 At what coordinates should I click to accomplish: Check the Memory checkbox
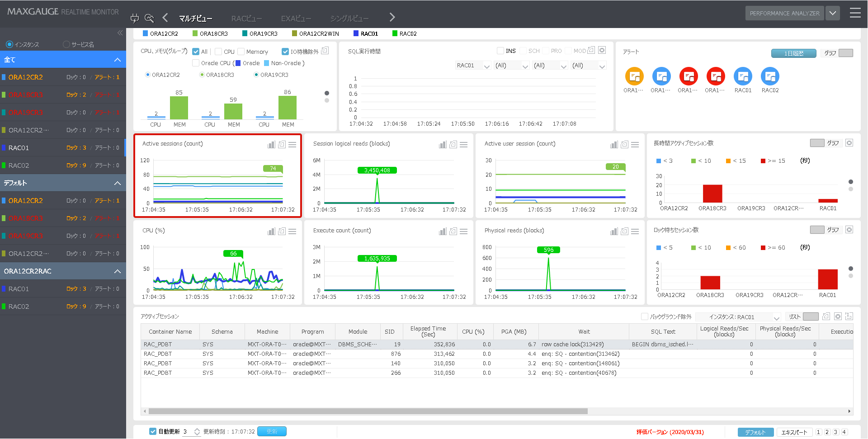click(241, 52)
